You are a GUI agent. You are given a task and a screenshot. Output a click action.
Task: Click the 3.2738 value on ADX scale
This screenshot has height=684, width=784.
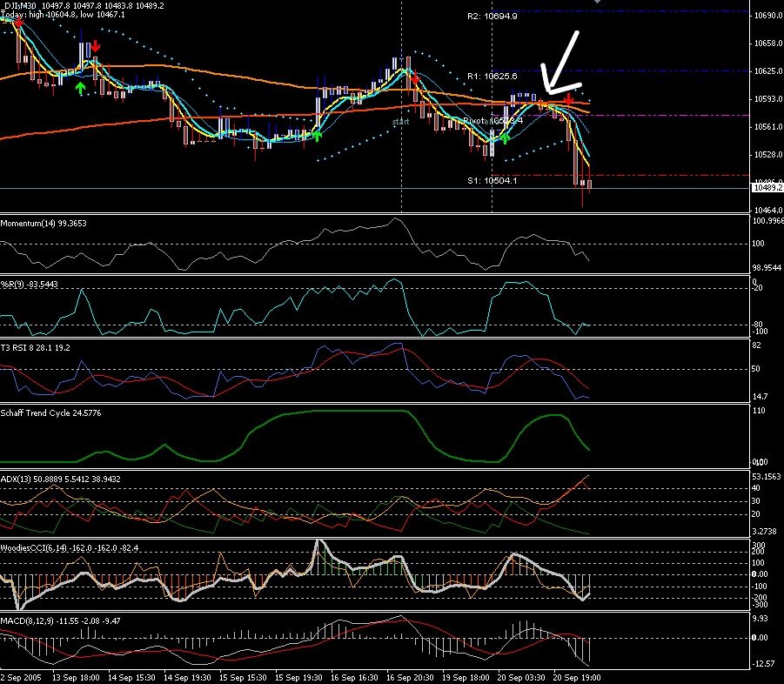click(x=765, y=531)
